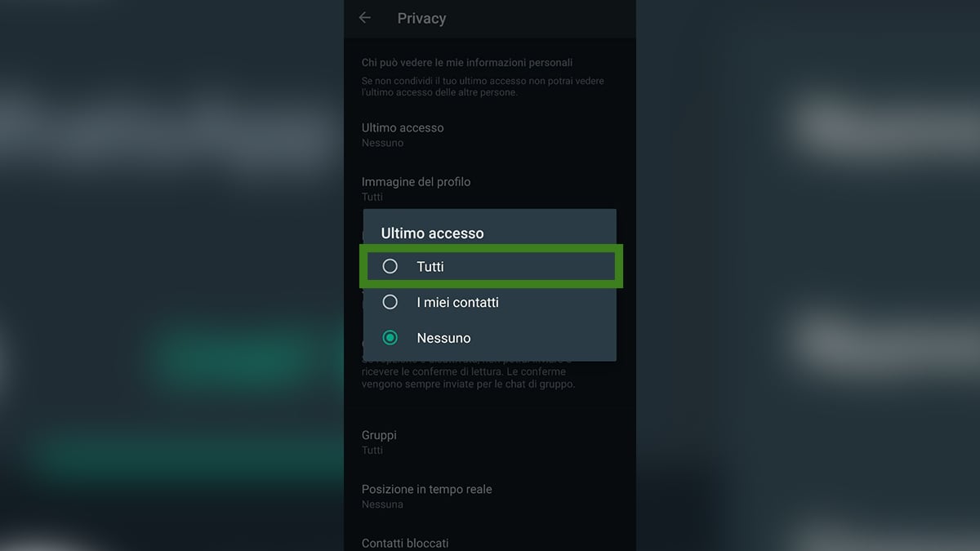Tap the Privacy screen title

[x=421, y=18]
